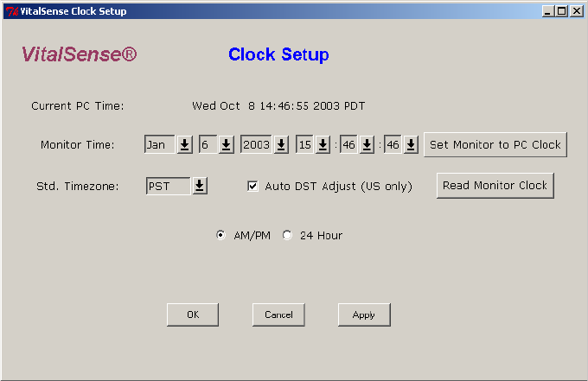Open the PST timezone dropdown arrow
Screen dimensions: 588x381
200,186
